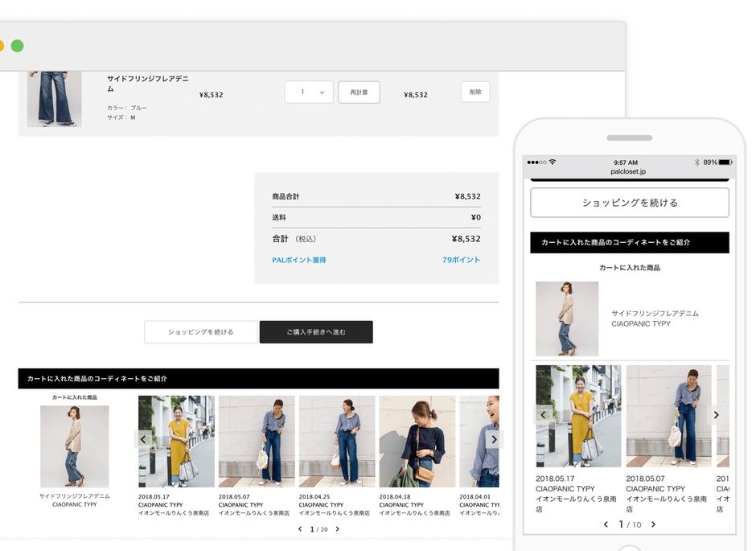
Task: Click the mobile carousel's left arrow
Action: pos(542,414)
